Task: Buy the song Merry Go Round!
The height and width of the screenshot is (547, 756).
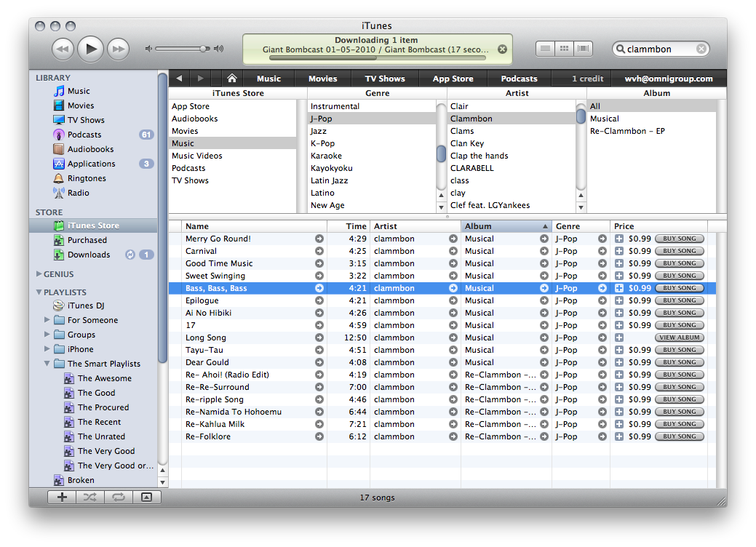Action: [680, 239]
